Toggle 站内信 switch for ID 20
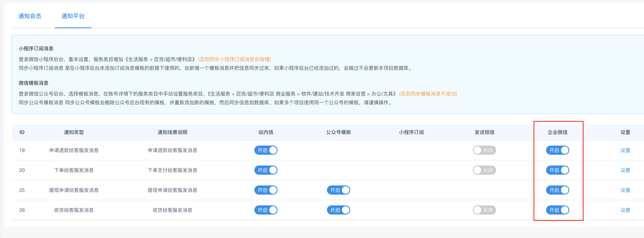 coord(266,170)
